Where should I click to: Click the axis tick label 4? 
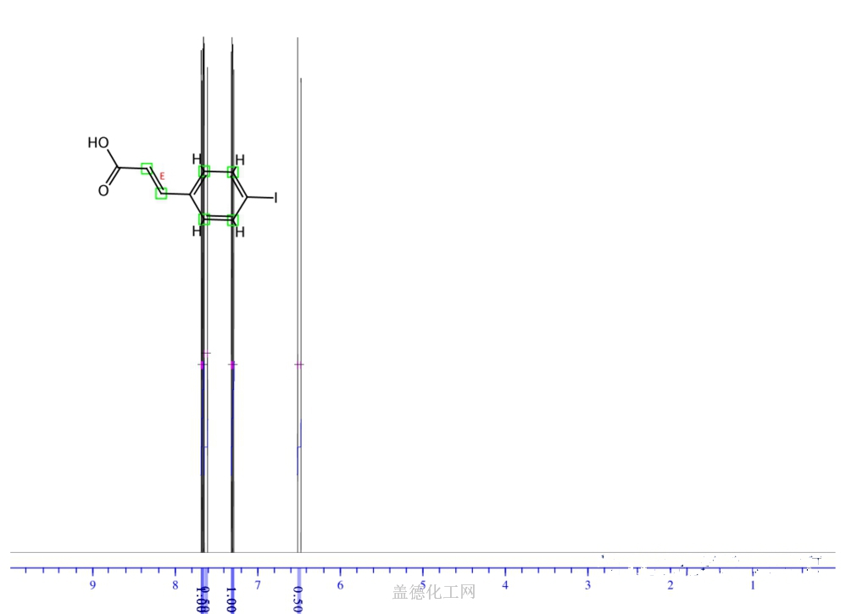(505, 585)
